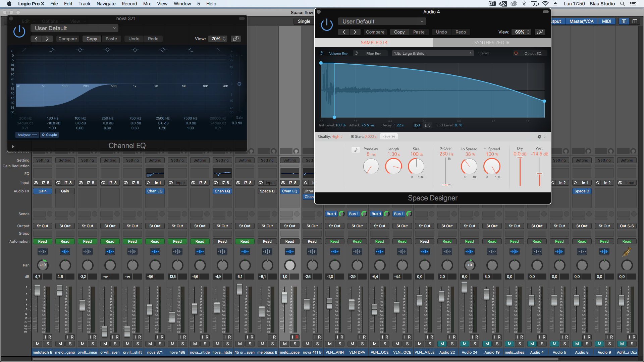Go to next preset in Space Designer

pyautogui.click(x=355, y=32)
